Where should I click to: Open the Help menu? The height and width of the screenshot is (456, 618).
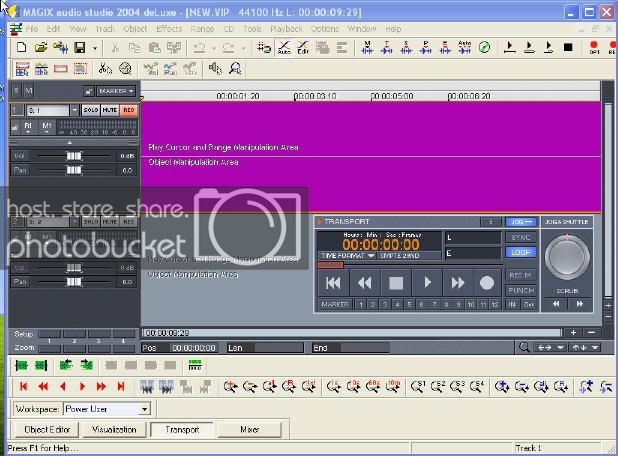tap(393, 29)
